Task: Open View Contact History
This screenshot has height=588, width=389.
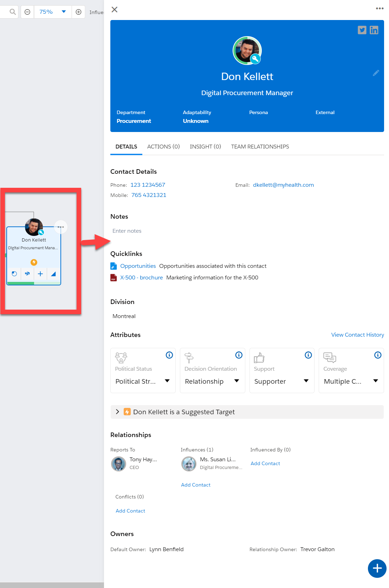Action: [x=358, y=335]
